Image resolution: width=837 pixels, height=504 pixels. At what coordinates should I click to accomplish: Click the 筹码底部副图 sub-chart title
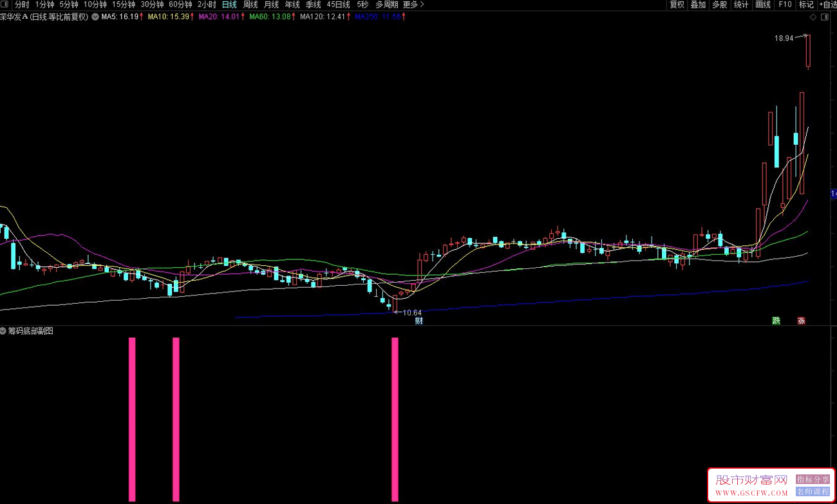pos(30,331)
